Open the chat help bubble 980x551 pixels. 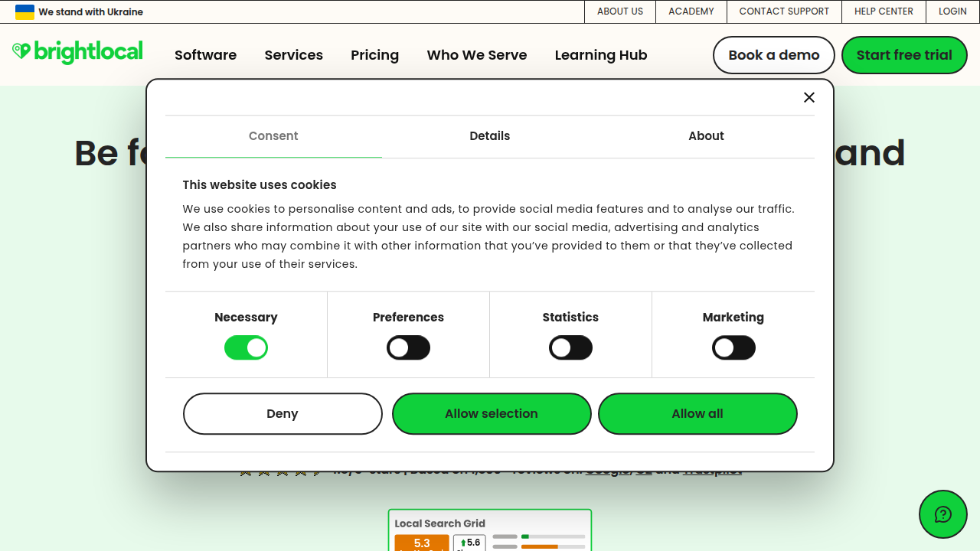tap(943, 514)
